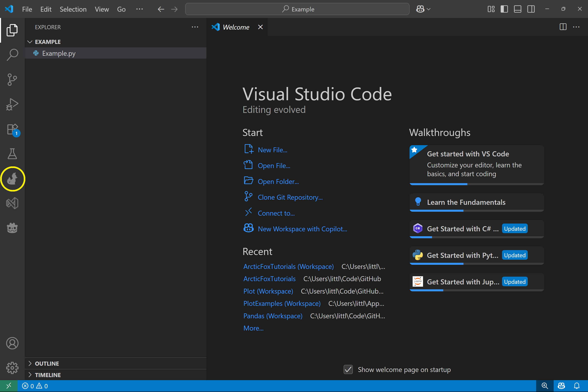Open Get started with VS Code walkthrough

tap(477, 165)
